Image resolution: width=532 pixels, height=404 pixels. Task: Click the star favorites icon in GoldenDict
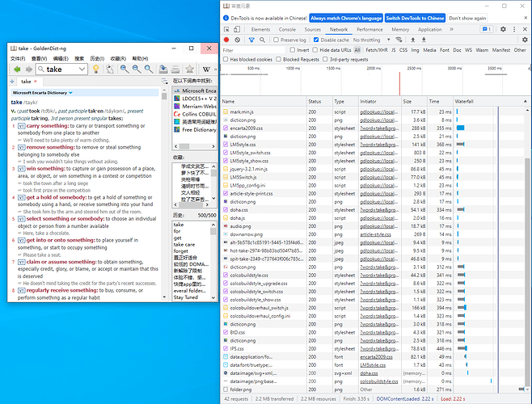click(190, 69)
